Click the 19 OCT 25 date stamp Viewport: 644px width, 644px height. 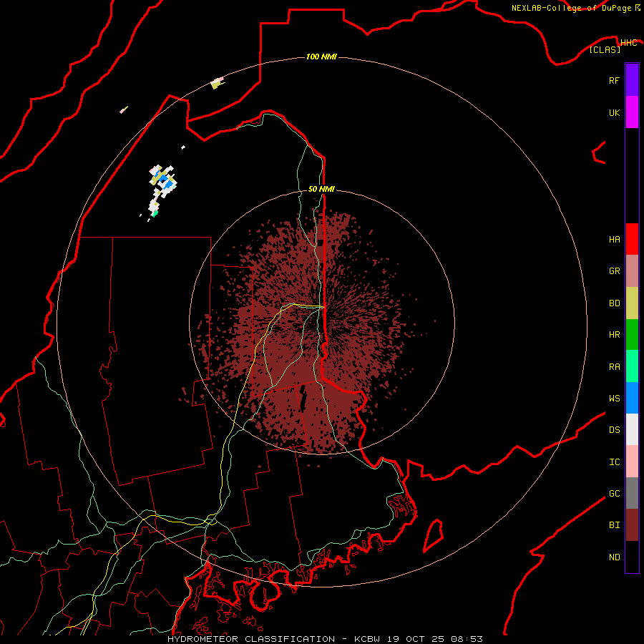pyautogui.click(x=416, y=639)
